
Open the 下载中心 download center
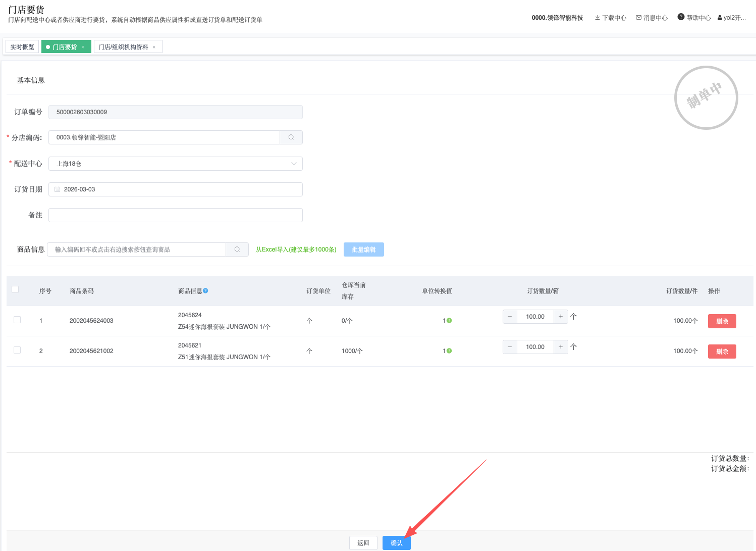tap(611, 18)
